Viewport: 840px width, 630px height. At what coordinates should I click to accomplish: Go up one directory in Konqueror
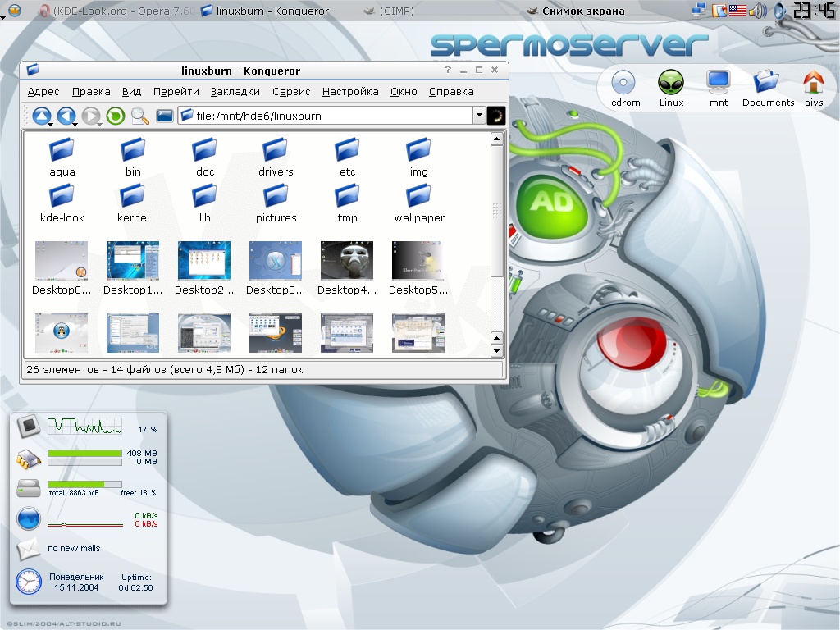pyautogui.click(x=41, y=115)
